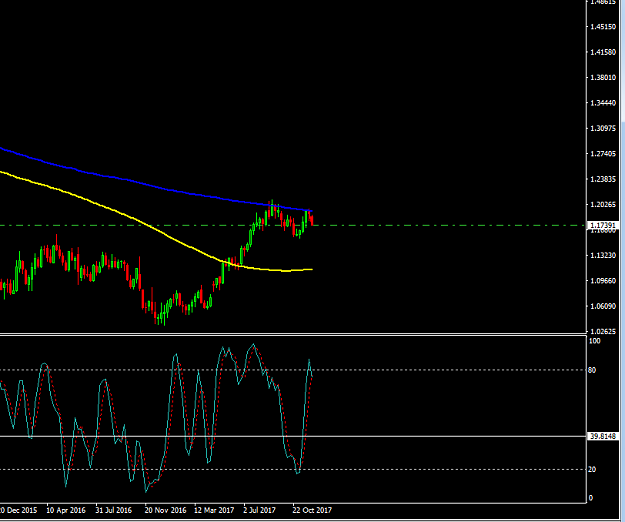Click the 1.45150 price axis label
Screen dimensions: 625x522
603,27
